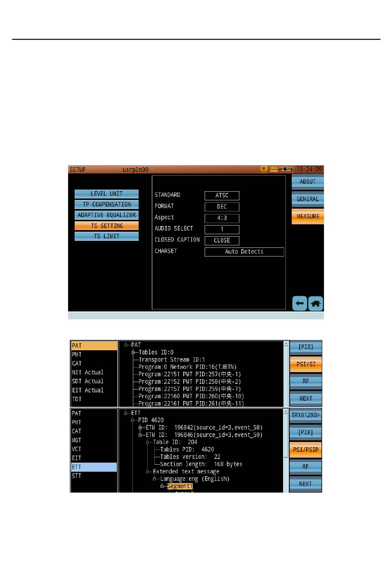Select Program:22151 PMT PID:257 row
Image resolution: width=392 pixels, height=582 pixels.
point(190,374)
